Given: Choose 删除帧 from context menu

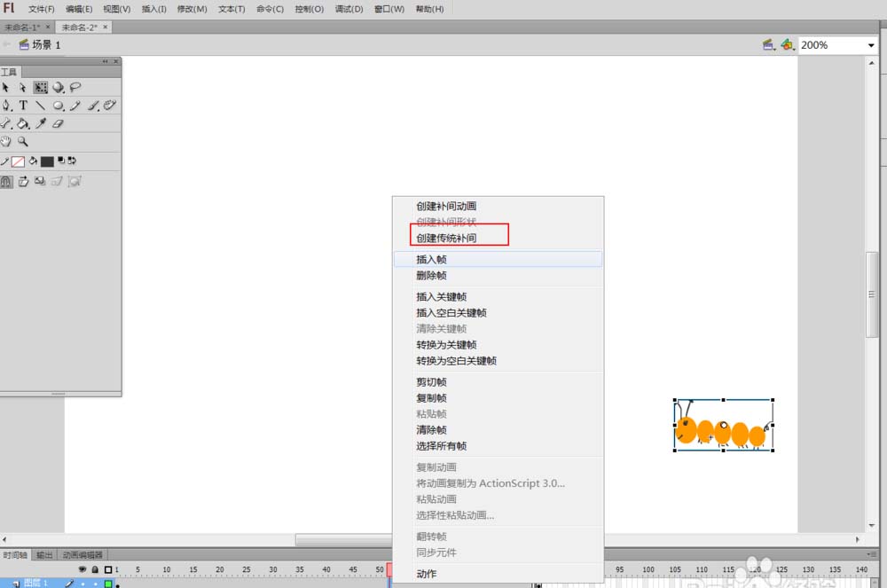Looking at the screenshot, I should tap(498, 275).
